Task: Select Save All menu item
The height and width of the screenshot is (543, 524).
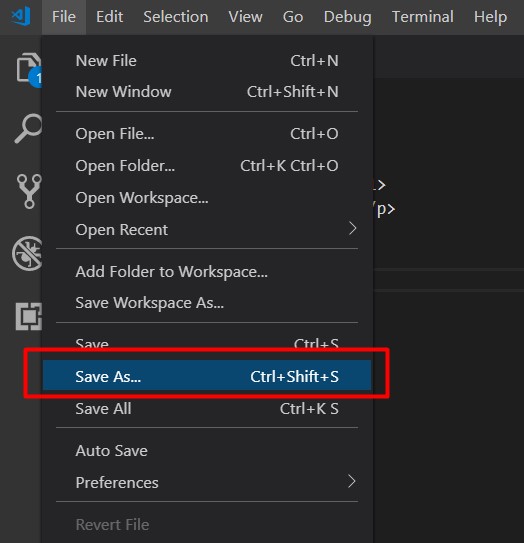Action: click(x=207, y=408)
